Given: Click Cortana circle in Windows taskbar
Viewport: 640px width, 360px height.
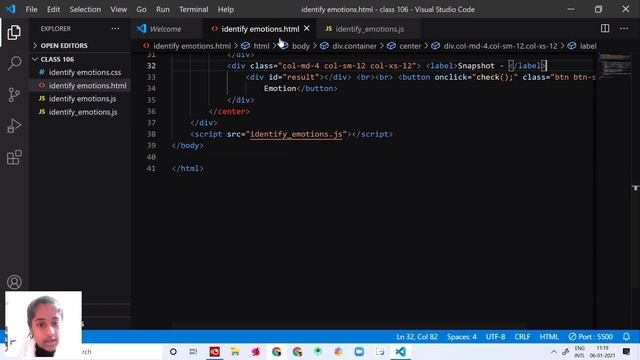Looking at the screenshot, I should pos(173,351).
